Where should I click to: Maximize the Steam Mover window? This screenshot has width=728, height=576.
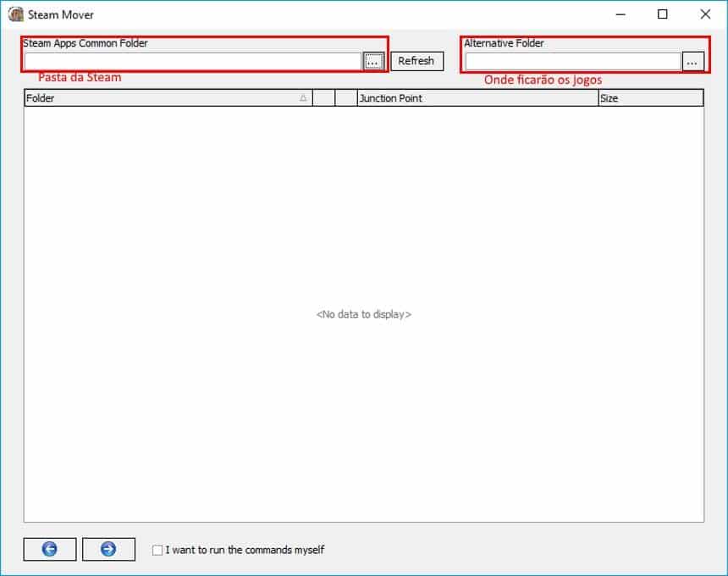(x=663, y=14)
